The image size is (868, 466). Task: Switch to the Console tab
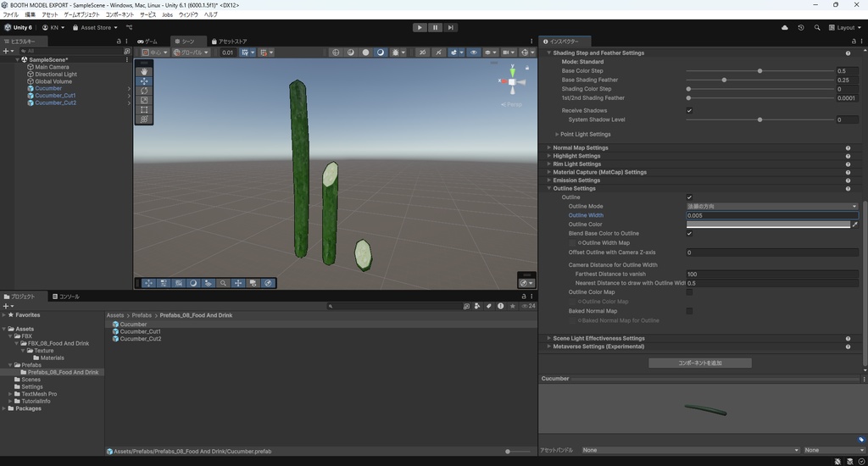[68, 297]
